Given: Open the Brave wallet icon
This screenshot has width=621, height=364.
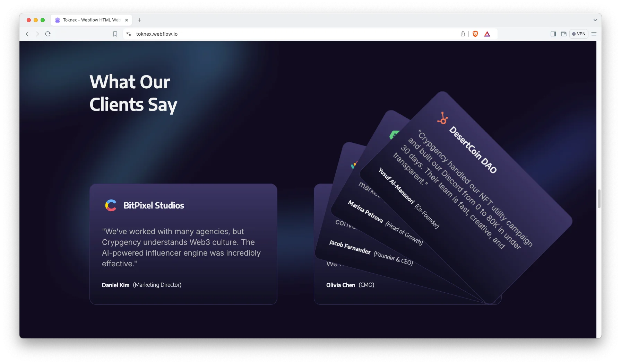Looking at the screenshot, I should coord(564,34).
